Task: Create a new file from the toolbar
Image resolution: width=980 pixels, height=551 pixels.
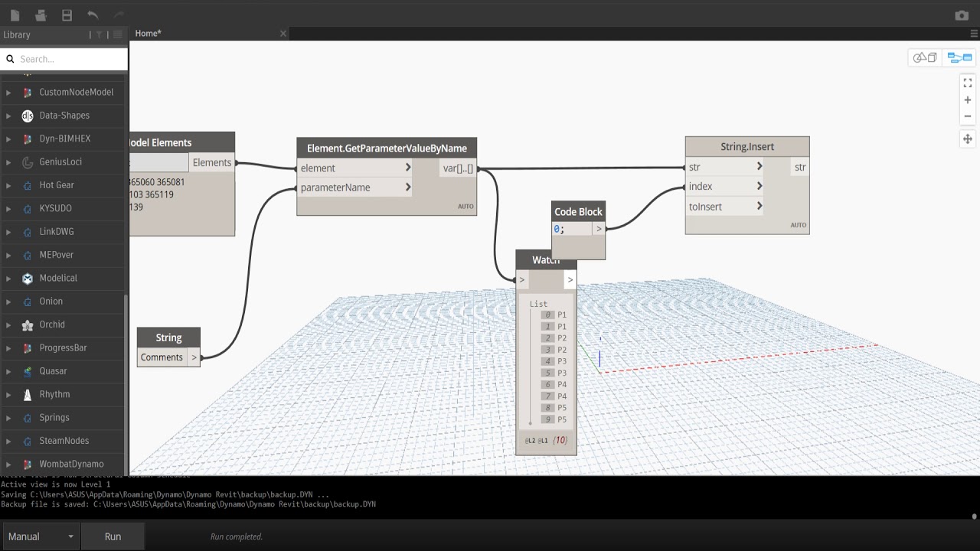Action: 15,15
